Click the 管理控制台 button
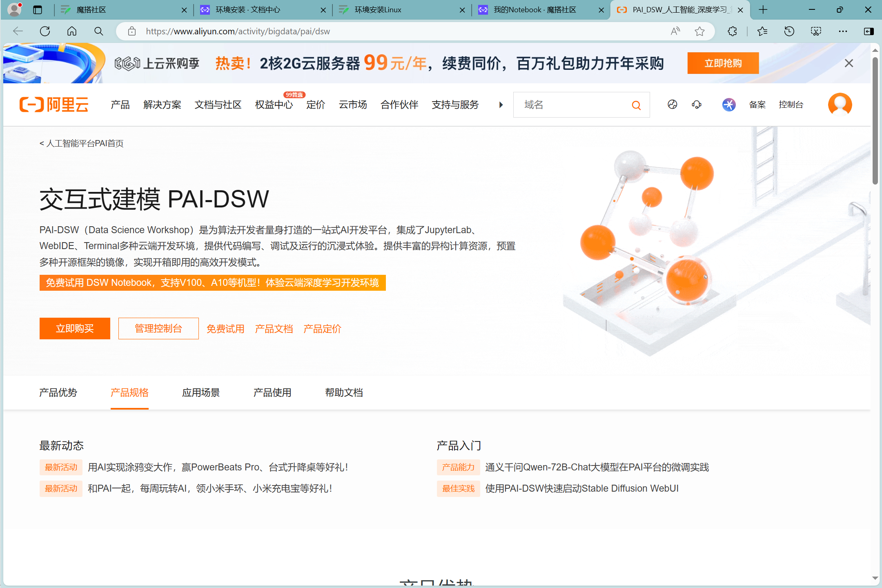 pos(158,329)
